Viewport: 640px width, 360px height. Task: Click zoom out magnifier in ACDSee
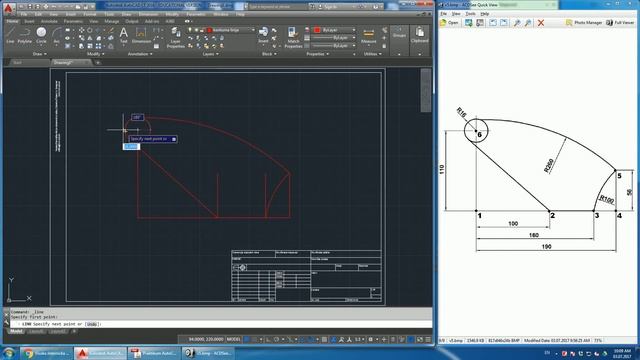[528, 23]
